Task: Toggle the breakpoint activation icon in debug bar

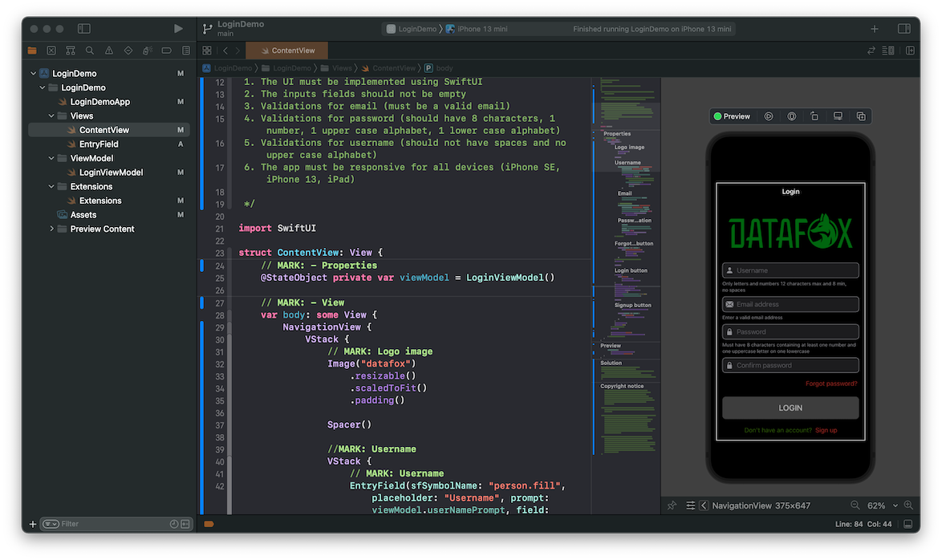Action: coord(209,522)
